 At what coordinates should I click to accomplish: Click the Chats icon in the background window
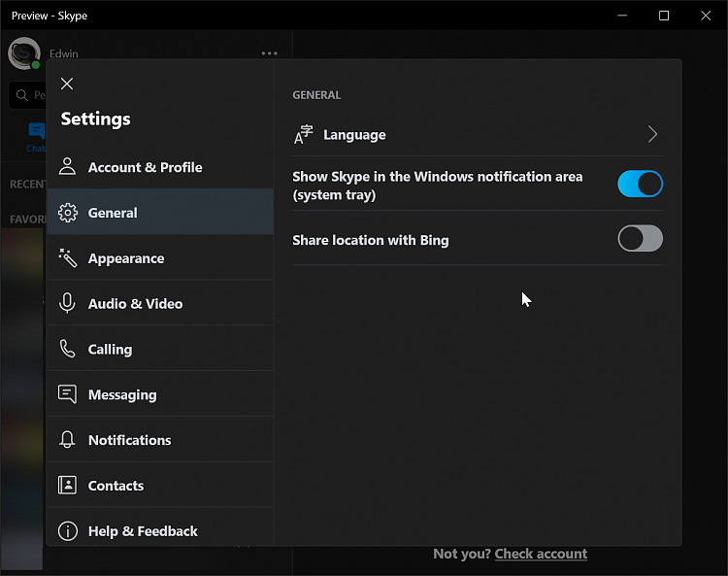point(37,131)
